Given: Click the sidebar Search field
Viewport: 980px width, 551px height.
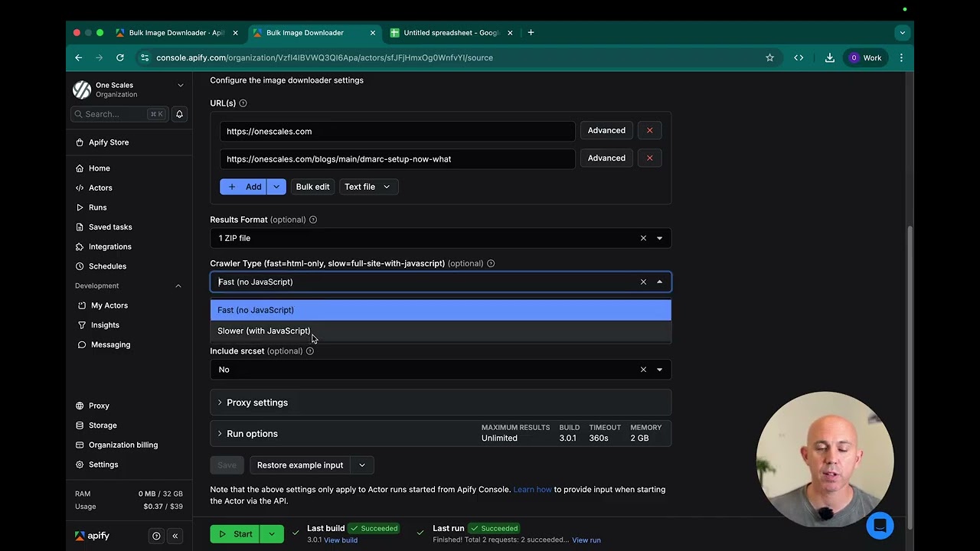Looking at the screenshot, I should 119,114.
